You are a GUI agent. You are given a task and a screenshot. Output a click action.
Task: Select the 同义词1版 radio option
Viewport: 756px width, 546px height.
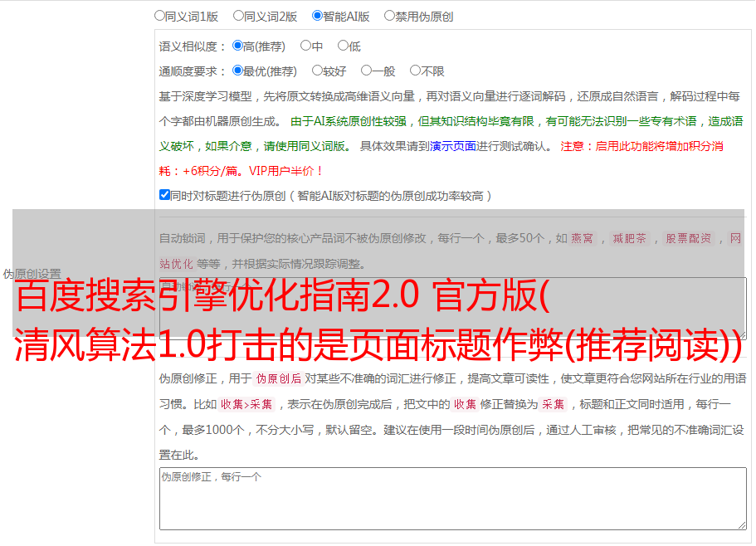coord(159,16)
